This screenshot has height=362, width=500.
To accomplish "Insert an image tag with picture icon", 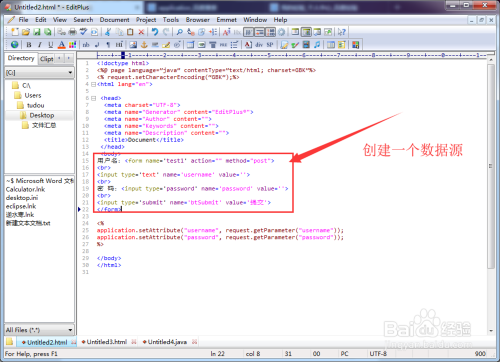I will click(133, 45).
